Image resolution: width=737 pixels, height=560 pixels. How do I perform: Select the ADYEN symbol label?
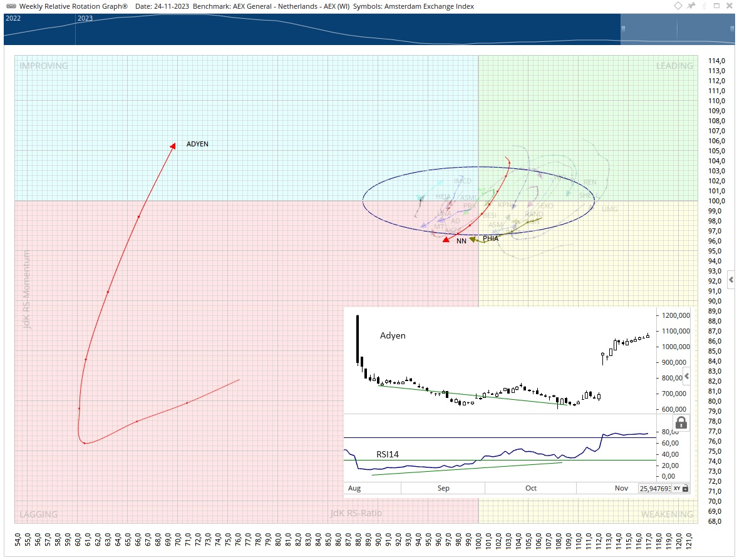pyautogui.click(x=197, y=144)
